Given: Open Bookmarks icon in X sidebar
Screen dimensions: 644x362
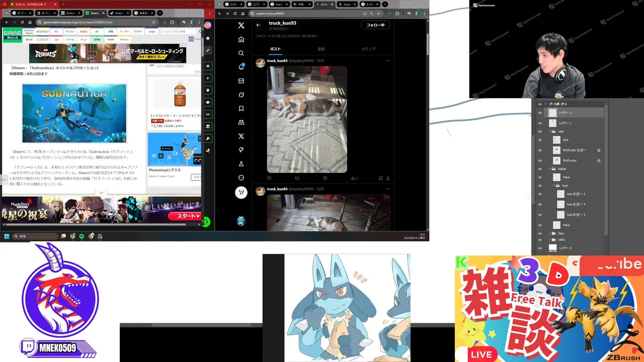Looking at the screenshot, I should tap(241, 108).
